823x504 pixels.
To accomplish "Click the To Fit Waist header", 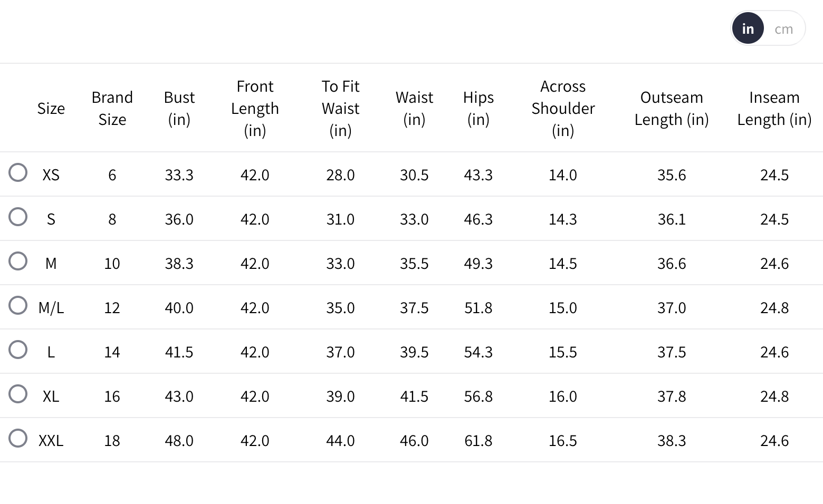I will coord(340,109).
